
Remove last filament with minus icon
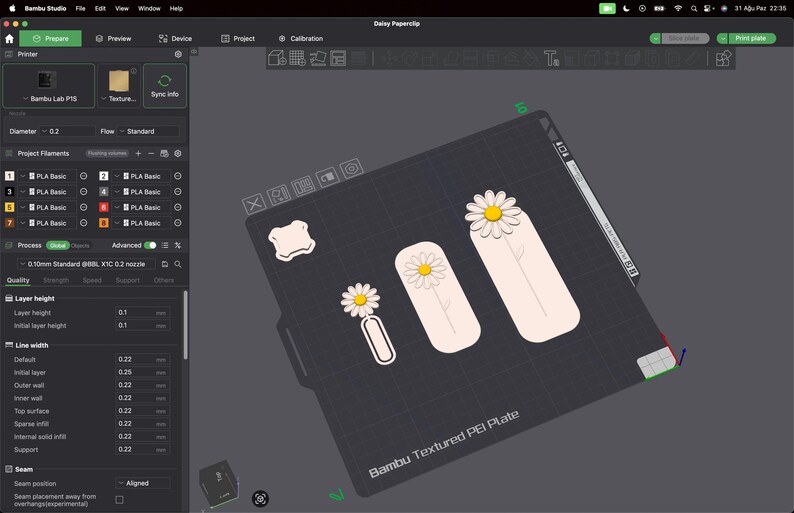pos(151,153)
